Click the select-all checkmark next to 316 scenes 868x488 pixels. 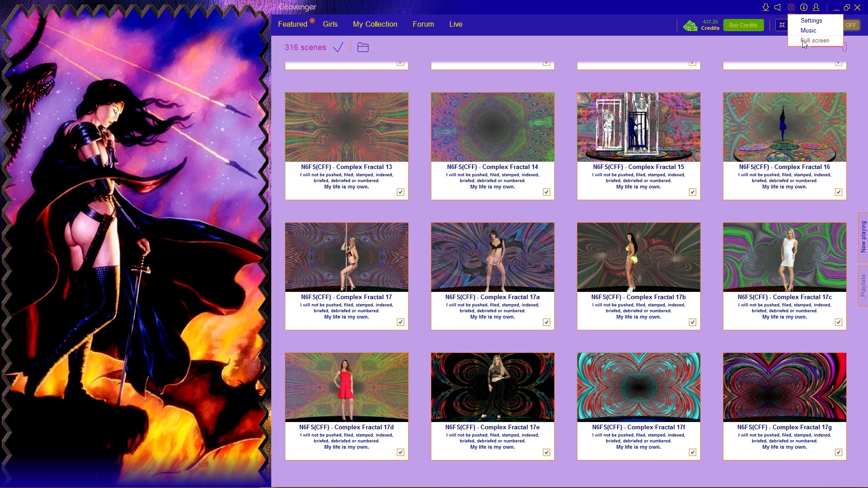point(338,47)
